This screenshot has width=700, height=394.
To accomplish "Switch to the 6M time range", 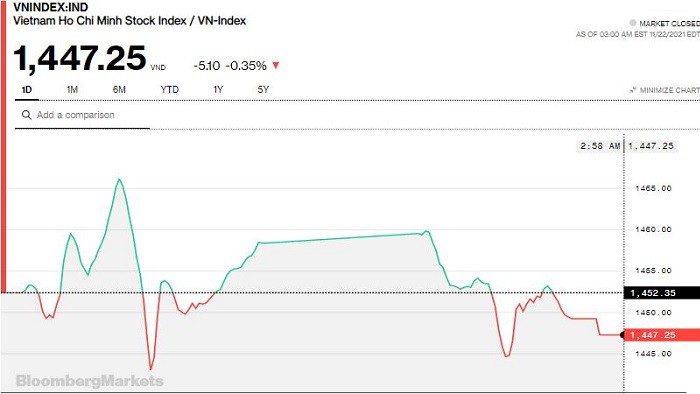I will pyautogui.click(x=119, y=90).
